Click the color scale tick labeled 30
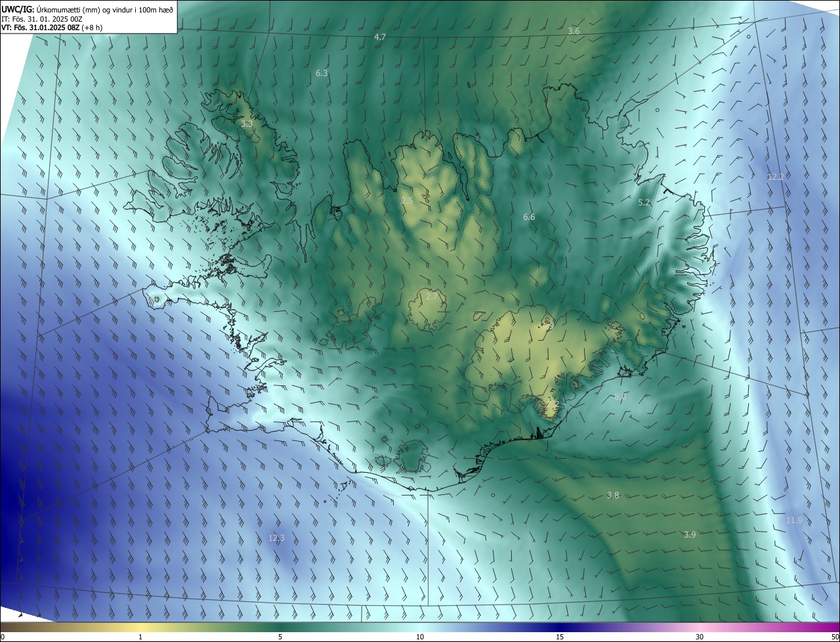Image resolution: width=840 pixels, height=642 pixels. tap(700, 637)
